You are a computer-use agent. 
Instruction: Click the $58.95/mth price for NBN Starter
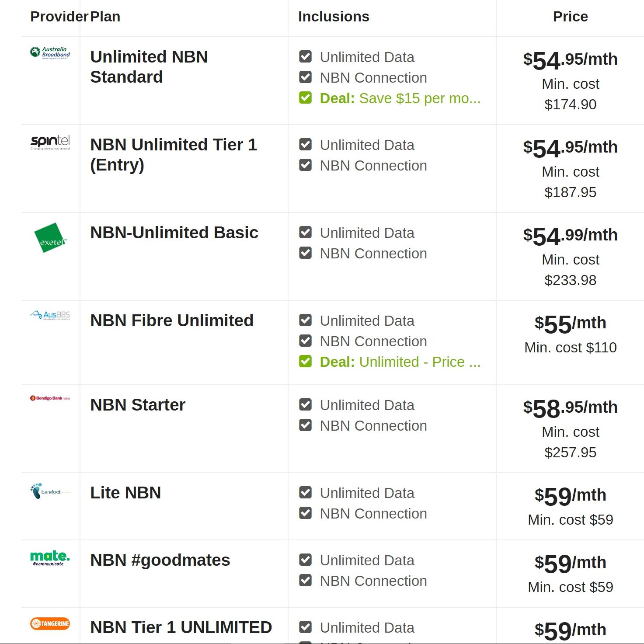[570, 408]
